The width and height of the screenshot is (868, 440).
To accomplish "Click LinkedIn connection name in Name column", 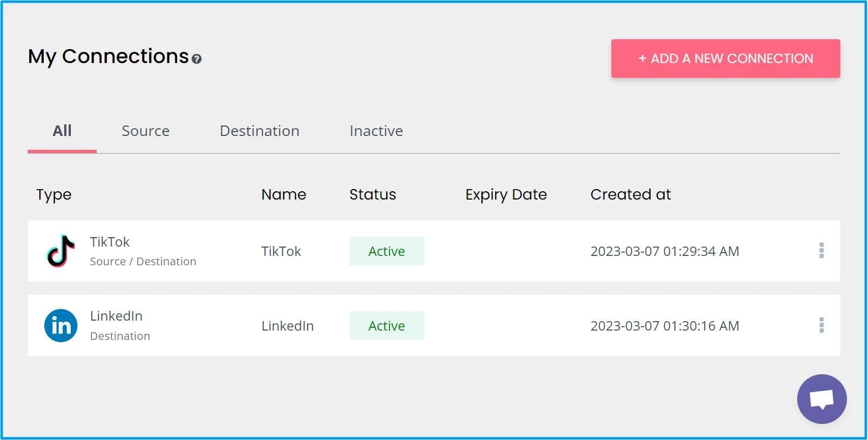I will [x=287, y=326].
